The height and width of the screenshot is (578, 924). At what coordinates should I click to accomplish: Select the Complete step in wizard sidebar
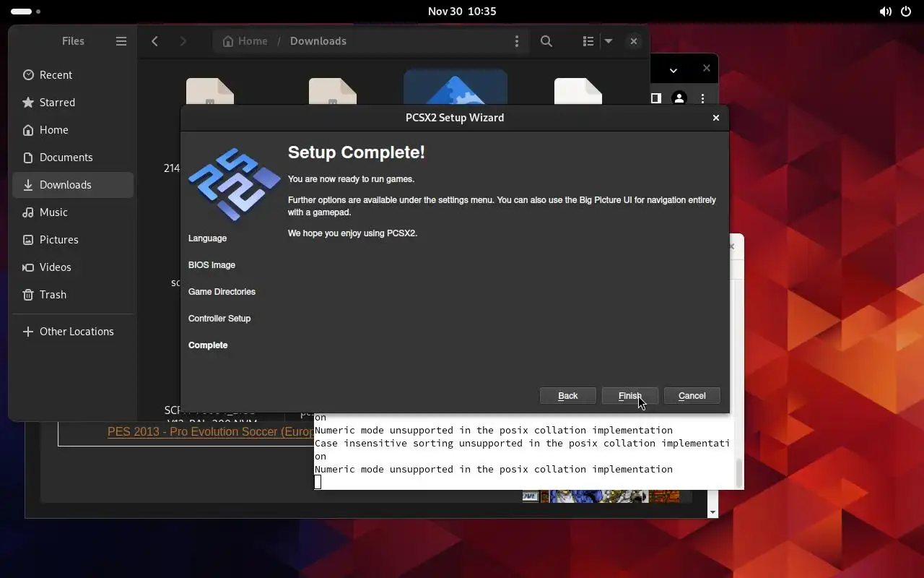(x=208, y=345)
